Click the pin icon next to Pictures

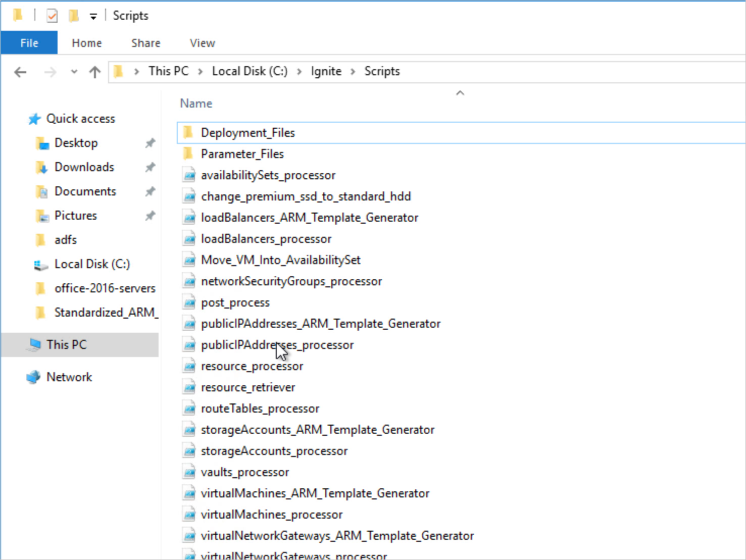(x=150, y=216)
